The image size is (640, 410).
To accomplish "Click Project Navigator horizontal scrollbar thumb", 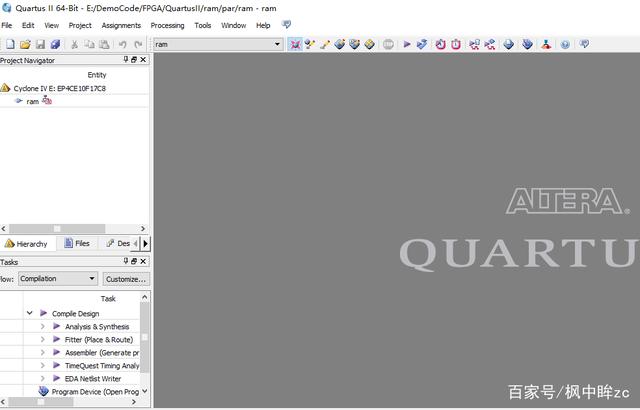I will click(x=57, y=228).
